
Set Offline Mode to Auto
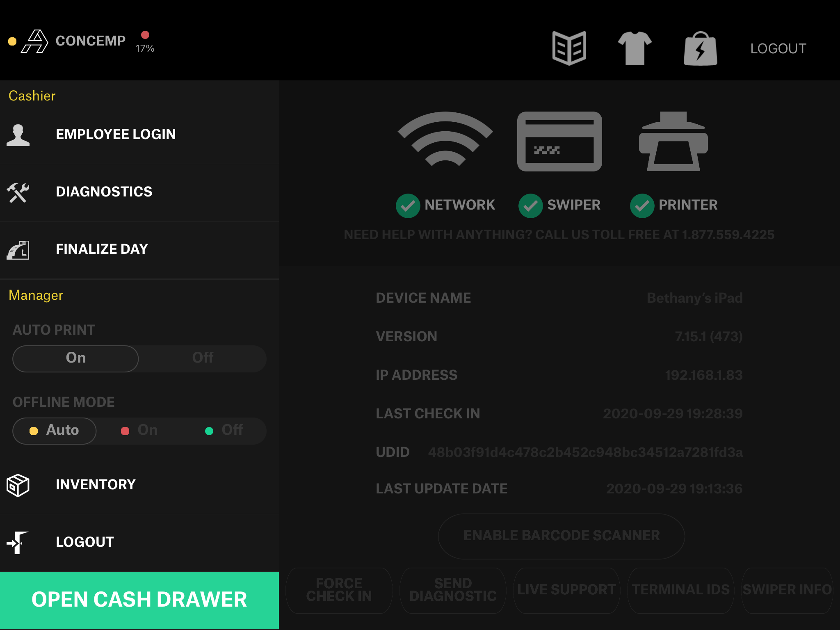point(55,430)
